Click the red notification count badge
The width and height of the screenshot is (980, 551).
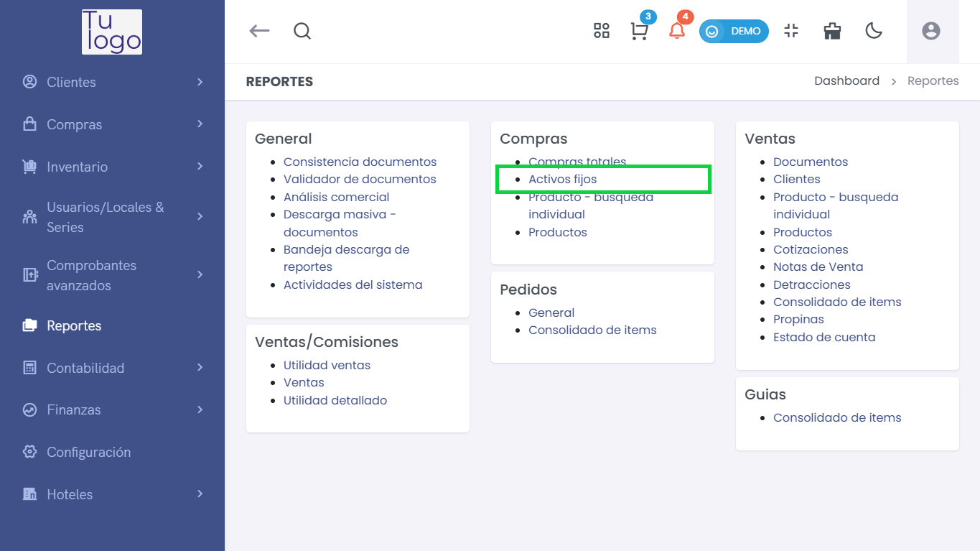tap(686, 17)
